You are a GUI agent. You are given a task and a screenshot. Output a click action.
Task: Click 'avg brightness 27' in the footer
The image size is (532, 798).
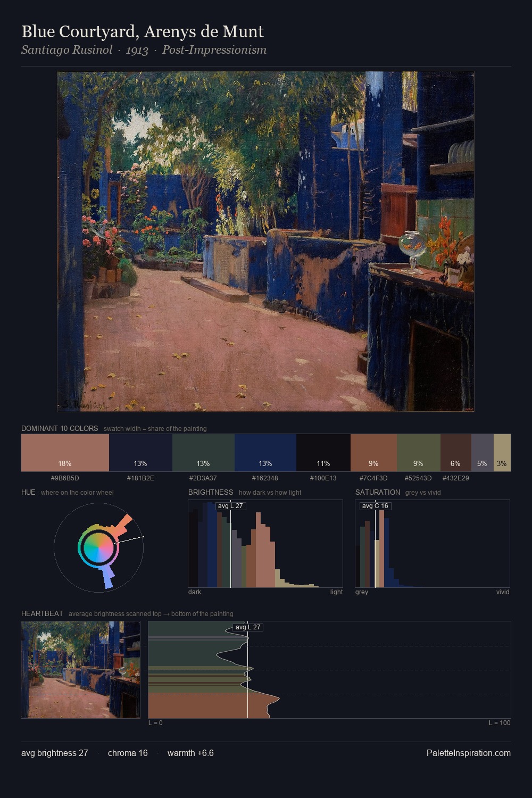(55, 753)
